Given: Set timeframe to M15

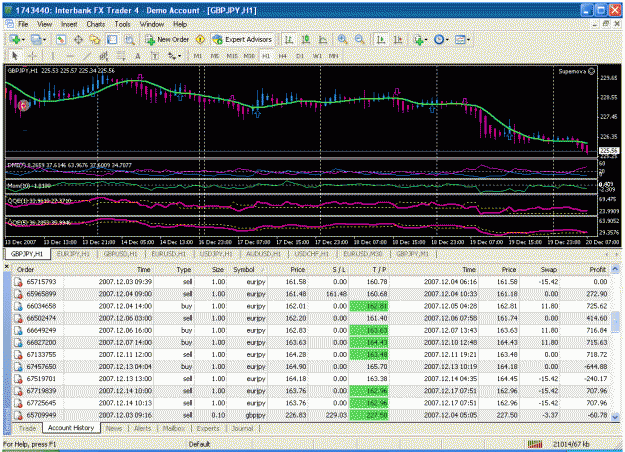Looking at the screenshot, I should pyautogui.click(x=232, y=56).
